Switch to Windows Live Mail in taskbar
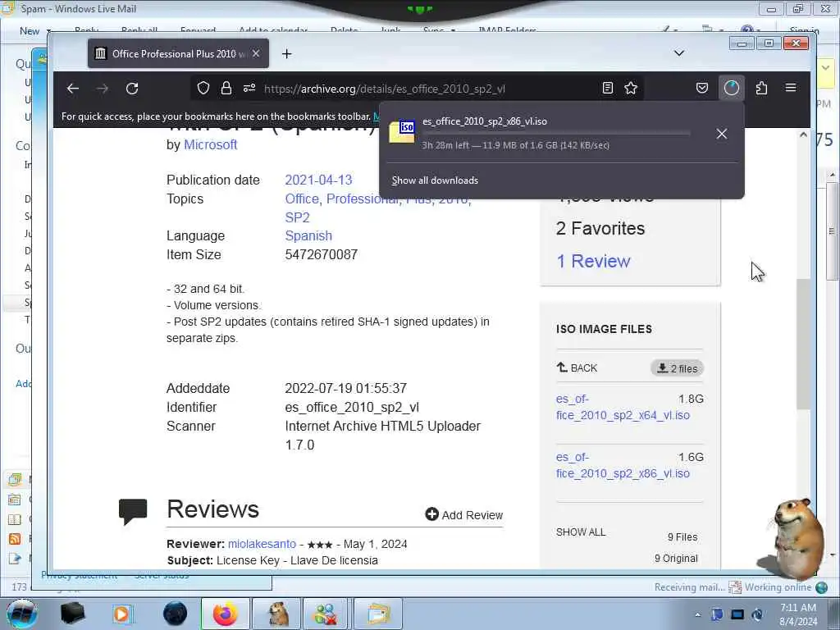Viewport: 840px width, 630px height. point(378,614)
